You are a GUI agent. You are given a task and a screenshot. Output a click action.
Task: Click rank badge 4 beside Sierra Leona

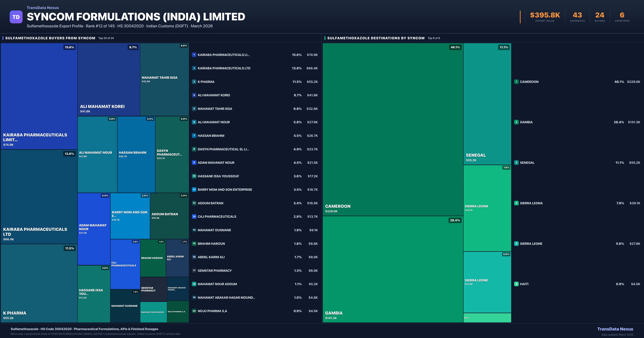click(x=516, y=203)
